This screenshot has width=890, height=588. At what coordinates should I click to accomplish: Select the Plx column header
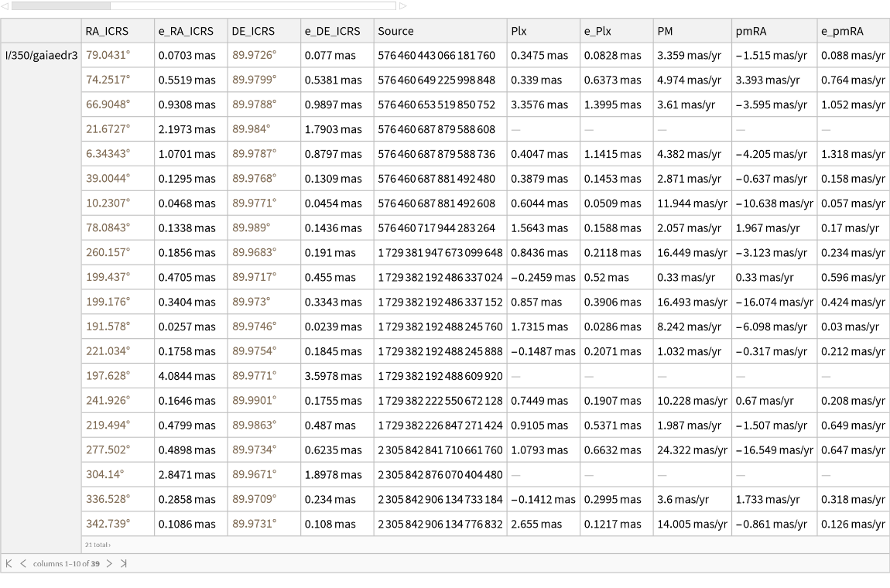pyautogui.click(x=519, y=31)
